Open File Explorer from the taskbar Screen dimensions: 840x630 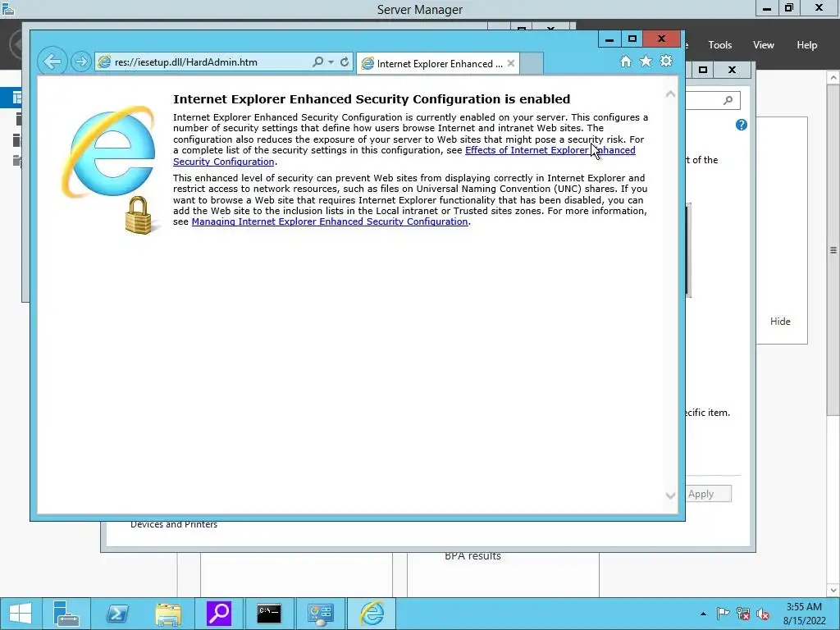(167, 614)
